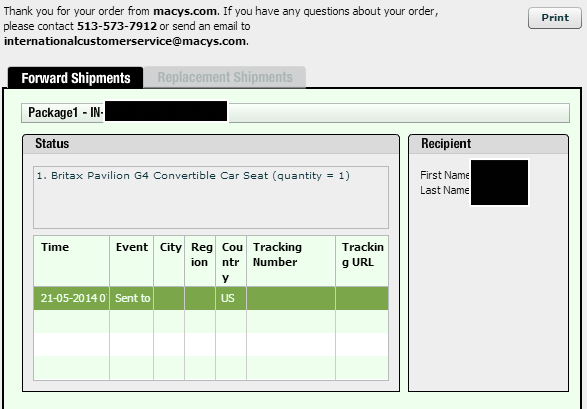
Task: Click the Country column header
Action: pos(231,261)
